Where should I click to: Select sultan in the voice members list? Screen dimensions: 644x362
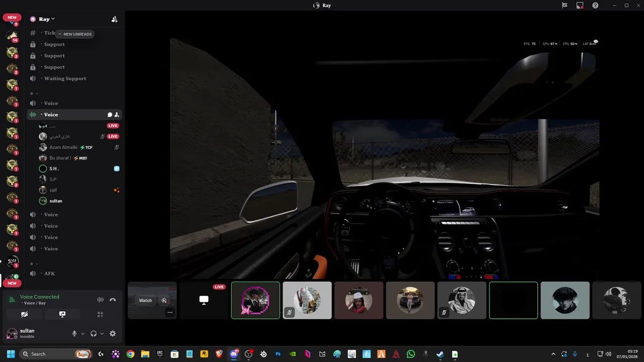pos(79,201)
